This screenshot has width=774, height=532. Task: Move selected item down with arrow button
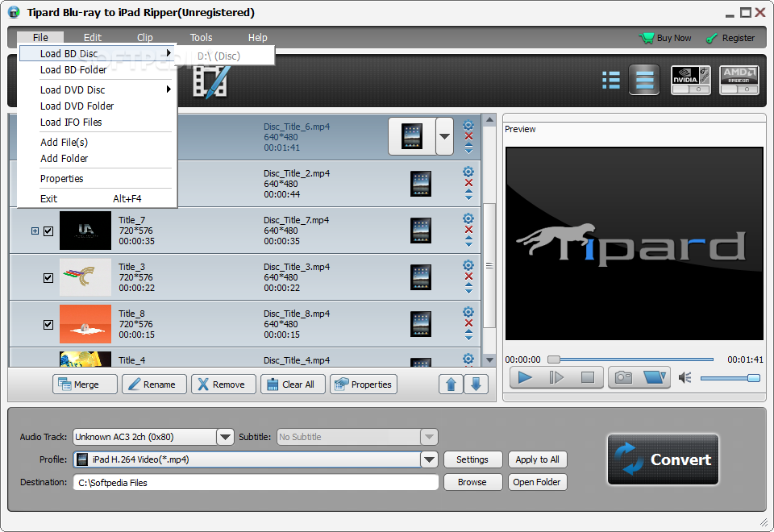click(x=476, y=384)
